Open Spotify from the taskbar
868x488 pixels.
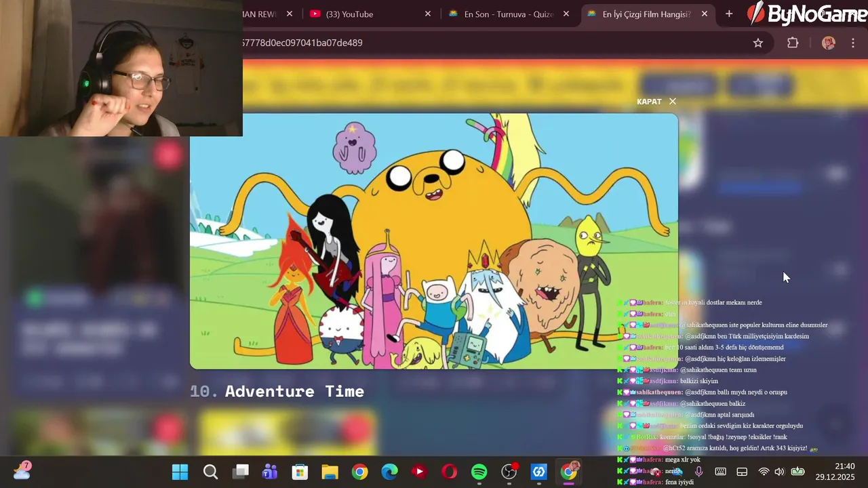(479, 472)
